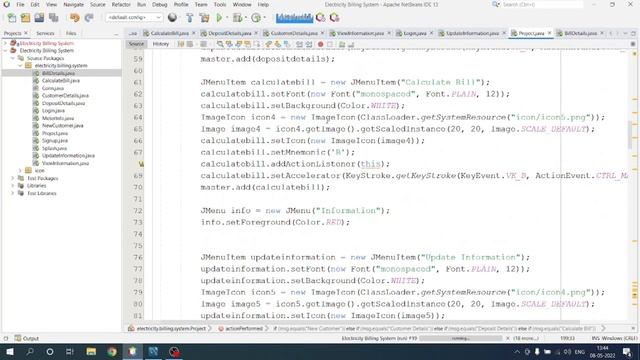This screenshot has height=360, width=640.
Task: Open the File menu
Action: (20, 4)
